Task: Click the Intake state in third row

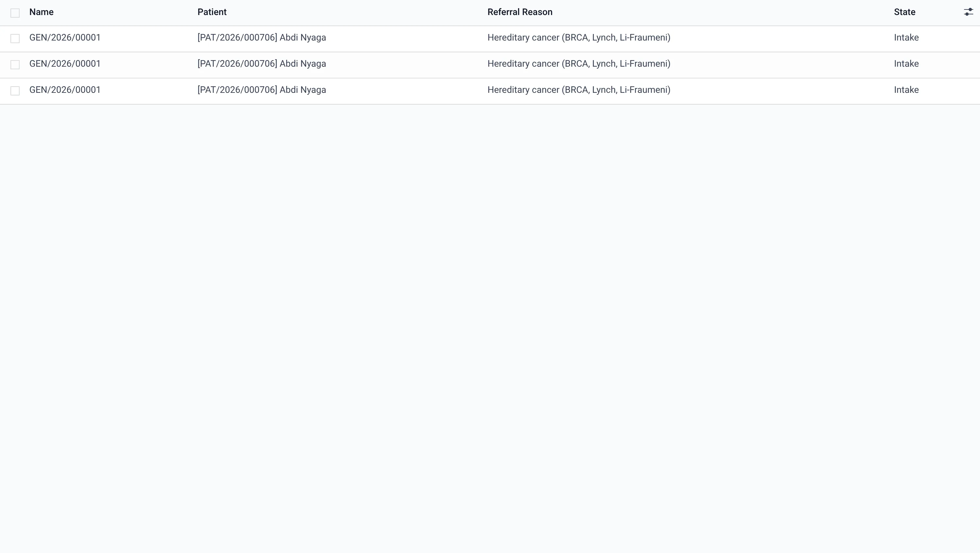Action: pos(906,90)
